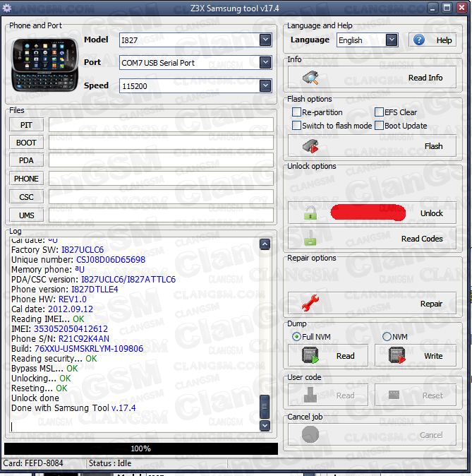The height and width of the screenshot is (476, 472).
Task: Minimize the Z3X Samsung tool window
Action: point(432,8)
